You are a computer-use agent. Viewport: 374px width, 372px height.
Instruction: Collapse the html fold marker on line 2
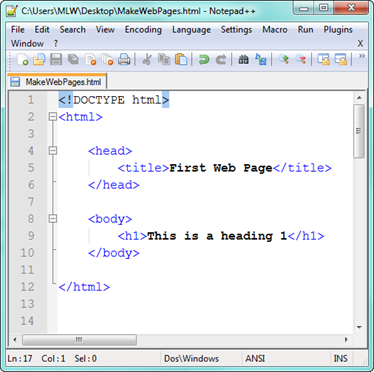coord(53,117)
